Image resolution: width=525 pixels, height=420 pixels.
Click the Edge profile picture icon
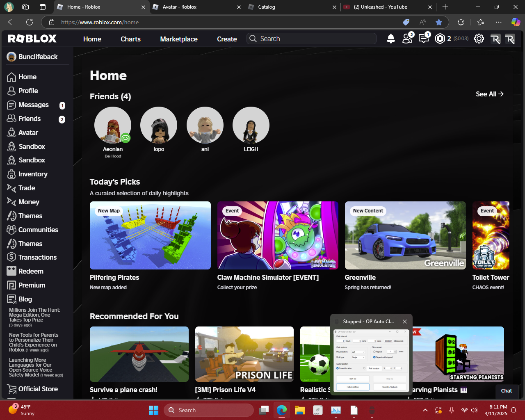pos(9,7)
